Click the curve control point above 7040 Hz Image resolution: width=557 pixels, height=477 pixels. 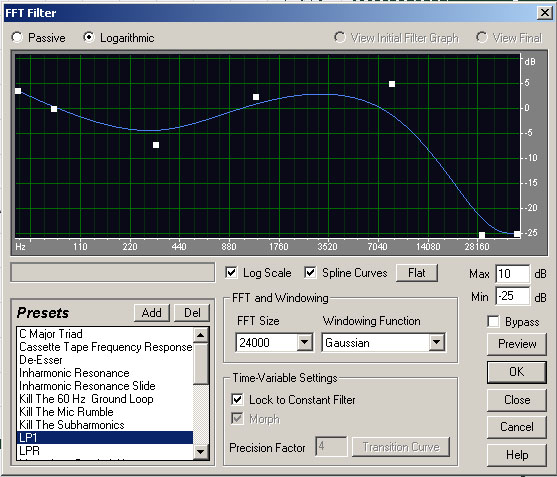pos(392,84)
